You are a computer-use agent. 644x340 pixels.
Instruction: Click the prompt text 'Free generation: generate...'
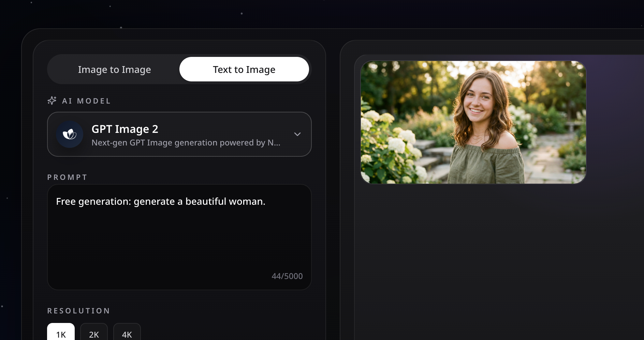(160, 202)
